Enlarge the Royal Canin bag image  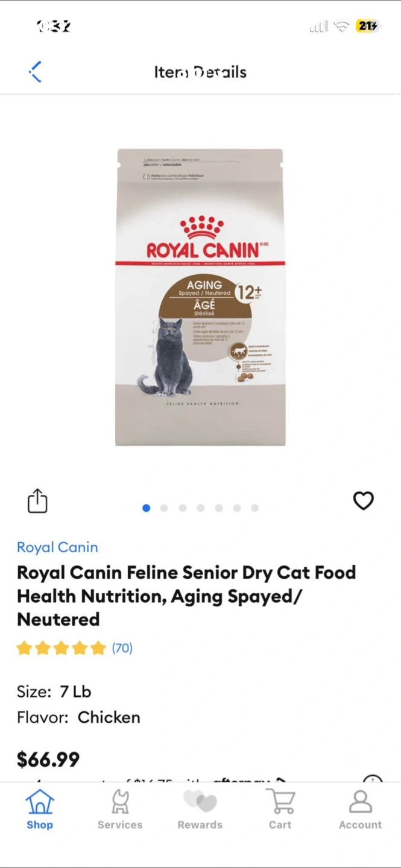[x=200, y=297]
